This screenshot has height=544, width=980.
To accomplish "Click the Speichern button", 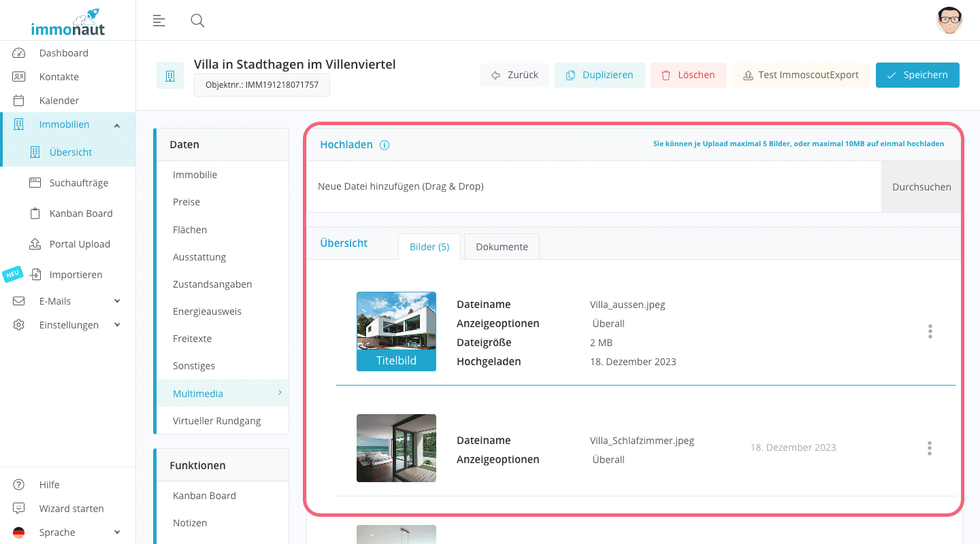I will point(917,75).
